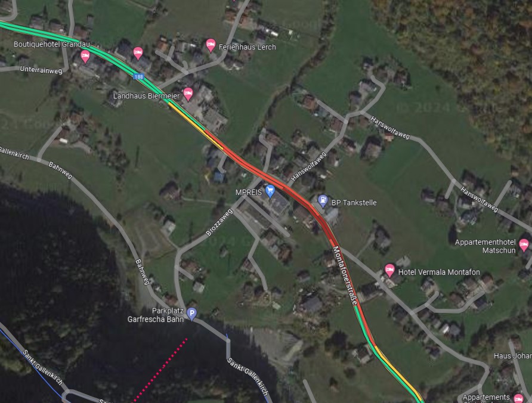The width and height of the screenshot is (532, 403).
Task: Select the Haus Johan label at right edge
Action: click(x=513, y=356)
